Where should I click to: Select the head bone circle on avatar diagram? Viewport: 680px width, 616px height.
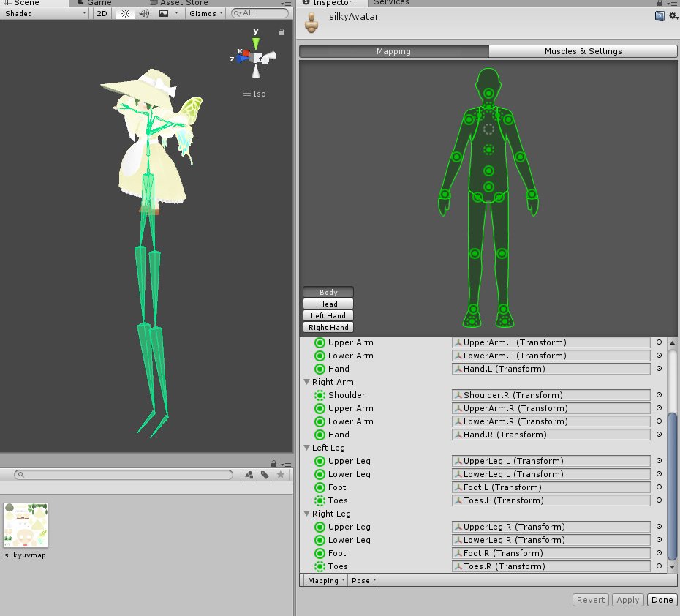(x=488, y=93)
